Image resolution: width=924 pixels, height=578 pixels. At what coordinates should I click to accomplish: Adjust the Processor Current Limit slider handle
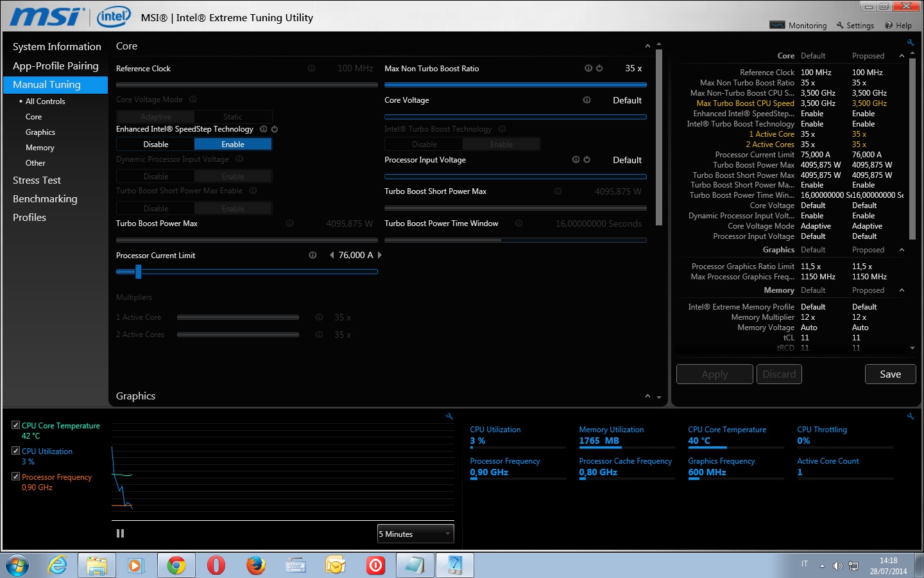tap(138, 272)
